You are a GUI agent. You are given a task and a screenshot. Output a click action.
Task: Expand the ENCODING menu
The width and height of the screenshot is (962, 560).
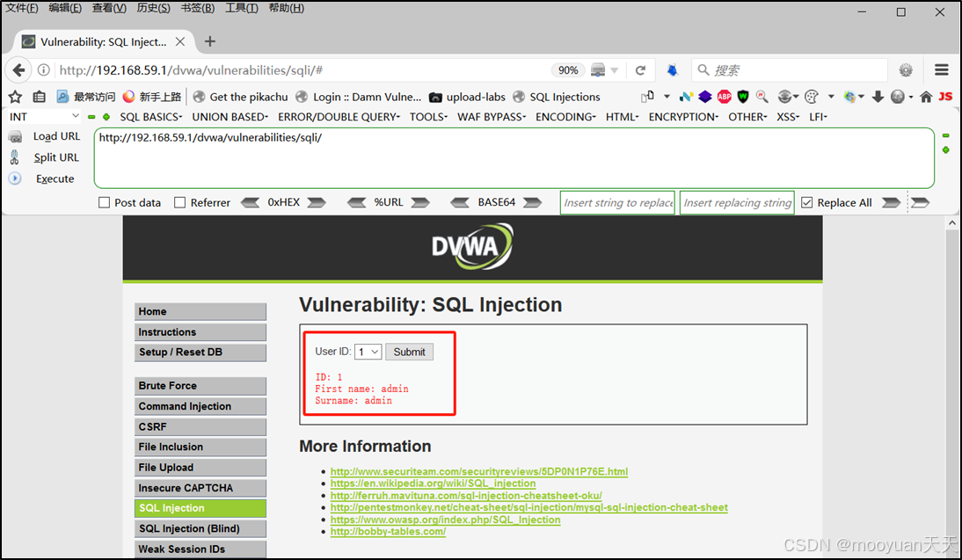click(x=565, y=117)
